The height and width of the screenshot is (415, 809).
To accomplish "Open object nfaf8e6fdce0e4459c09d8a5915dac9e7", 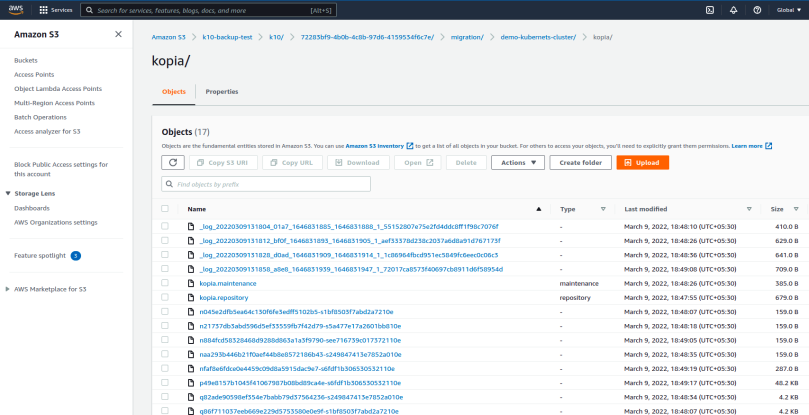I will pos(297,369).
